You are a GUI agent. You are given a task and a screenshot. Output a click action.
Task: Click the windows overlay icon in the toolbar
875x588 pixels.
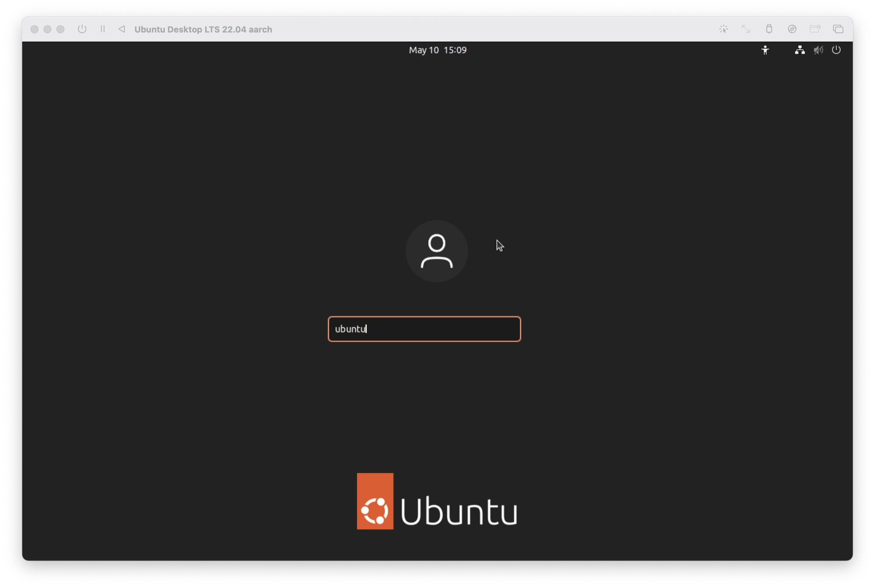pos(838,29)
